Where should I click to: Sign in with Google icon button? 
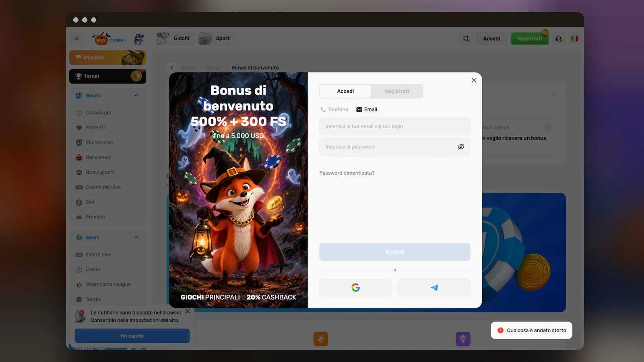click(355, 288)
